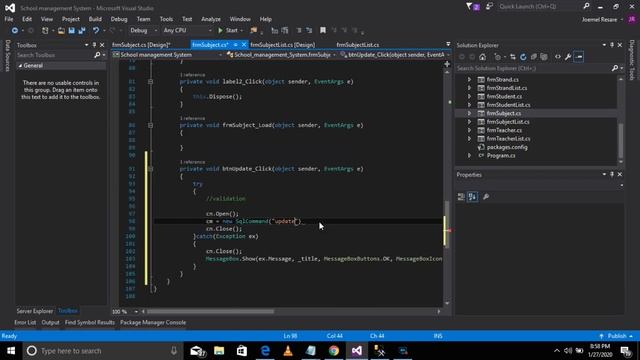Pin the Toolbox panel with auto-hide icon
This screenshot has width=640, height=360.
point(94,45)
